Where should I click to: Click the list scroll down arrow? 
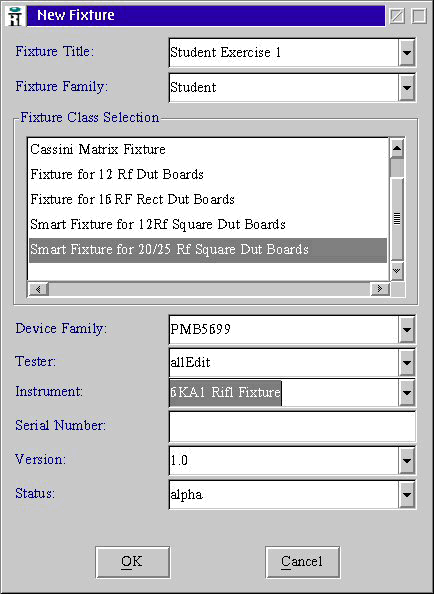coord(397,270)
